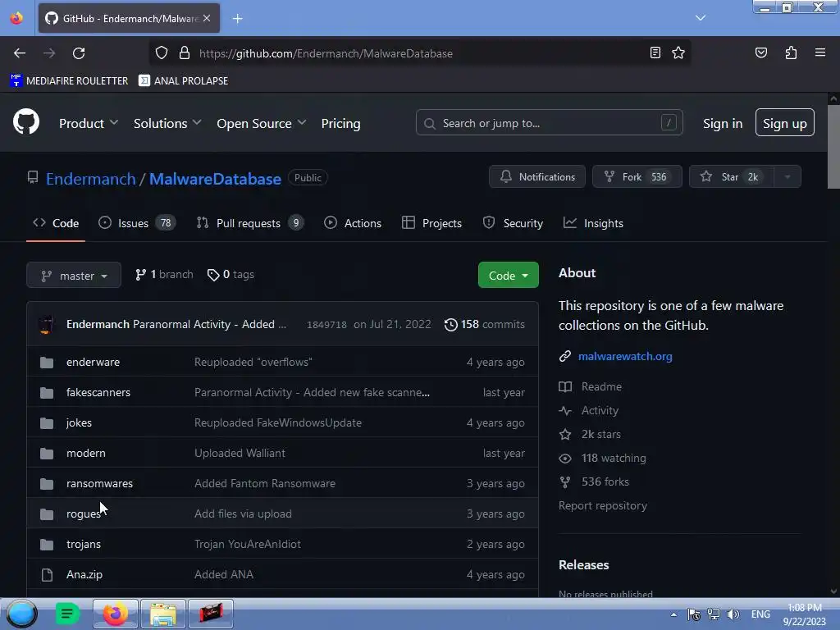Switch to the Insights tab
Viewport: 840px width, 630px height.
coord(593,223)
